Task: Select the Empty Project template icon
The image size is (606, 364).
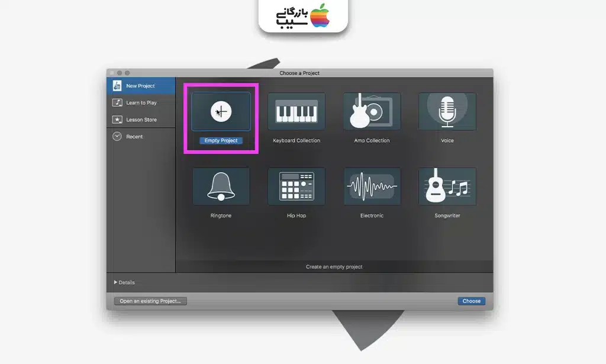Action: click(221, 111)
